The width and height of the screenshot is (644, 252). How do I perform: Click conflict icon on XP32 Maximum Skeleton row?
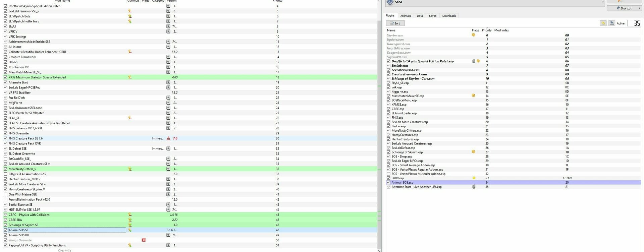click(x=130, y=77)
